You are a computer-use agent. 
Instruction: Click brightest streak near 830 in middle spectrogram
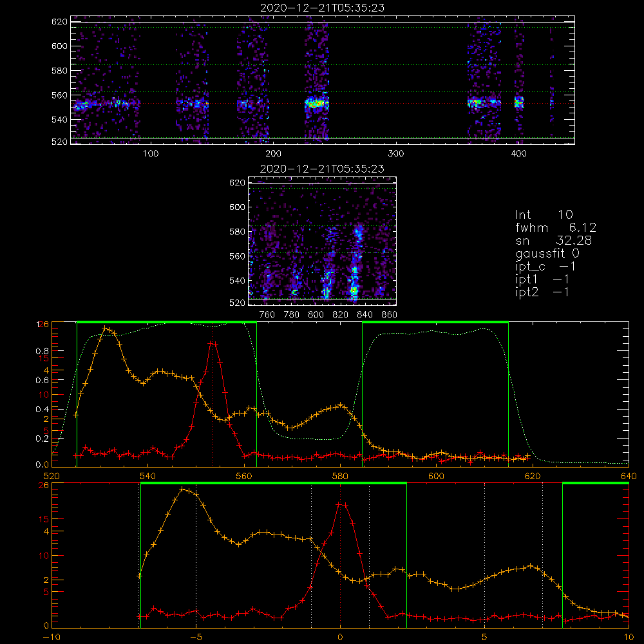tap(354, 290)
